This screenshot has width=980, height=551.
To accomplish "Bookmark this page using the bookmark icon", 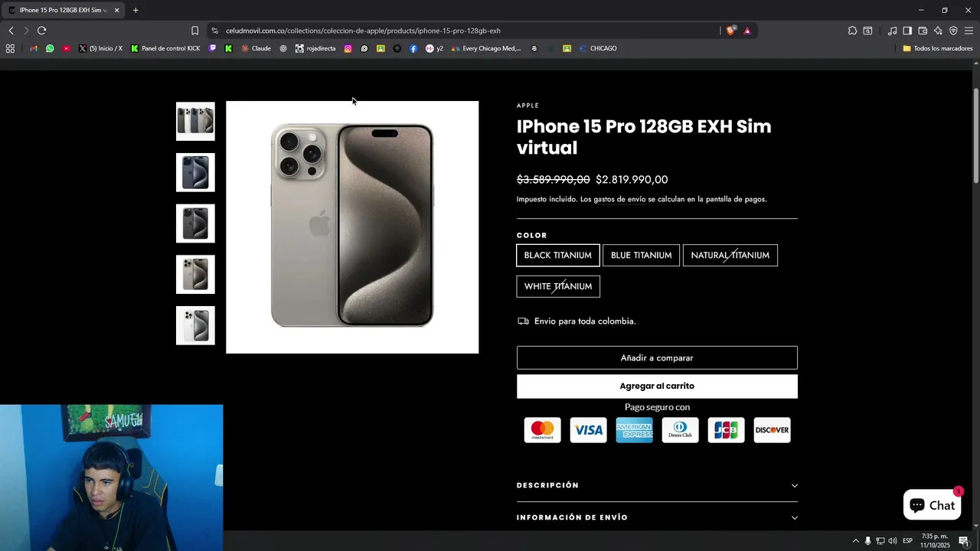I will click(194, 31).
